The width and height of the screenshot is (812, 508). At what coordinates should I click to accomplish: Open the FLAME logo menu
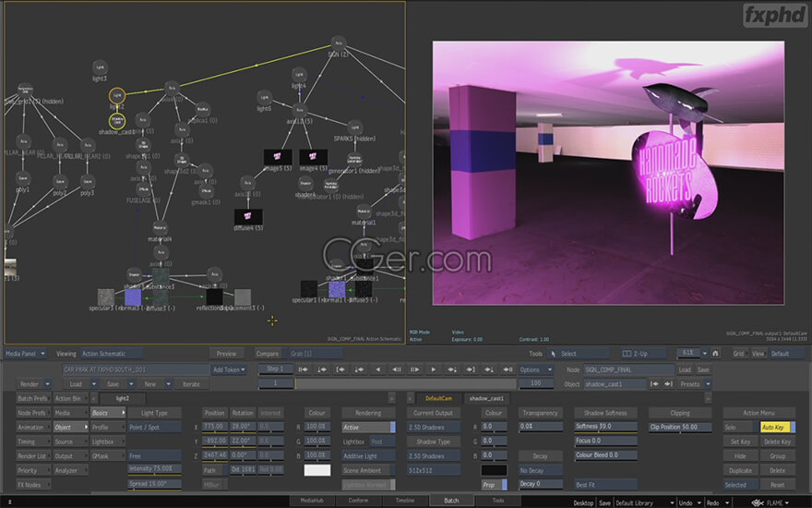pos(770,502)
